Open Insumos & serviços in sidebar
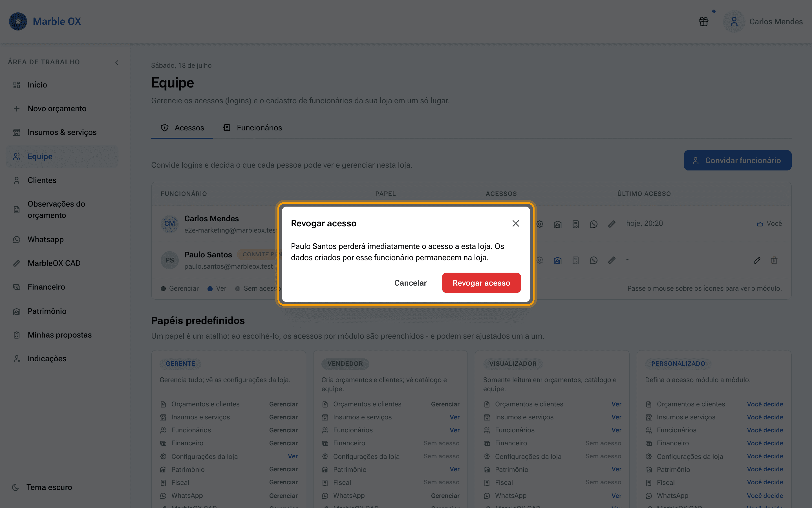Image resolution: width=812 pixels, height=508 pixels. click(x=62, y=132)
